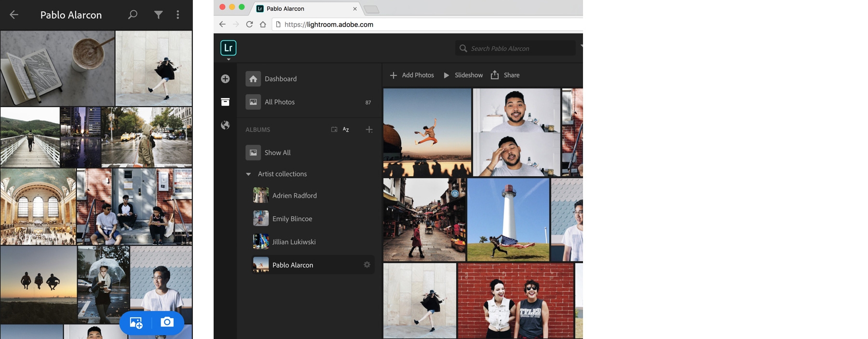Click the add plus icon in left sidebar
The image size is (868, 339).
point(225,79)
